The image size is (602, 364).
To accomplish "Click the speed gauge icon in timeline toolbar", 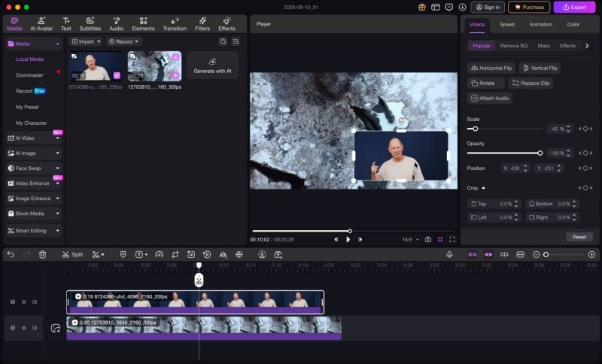I will [x=160, y=254].
